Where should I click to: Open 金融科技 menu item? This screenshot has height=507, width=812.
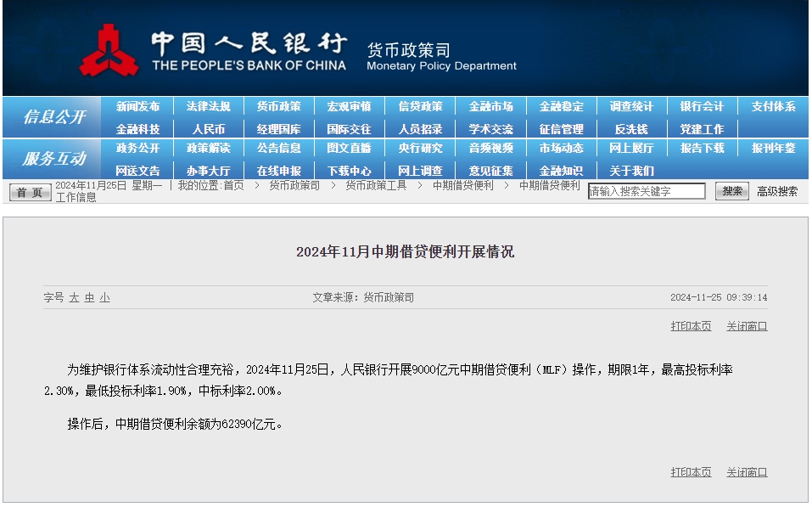tap(137, 129)
